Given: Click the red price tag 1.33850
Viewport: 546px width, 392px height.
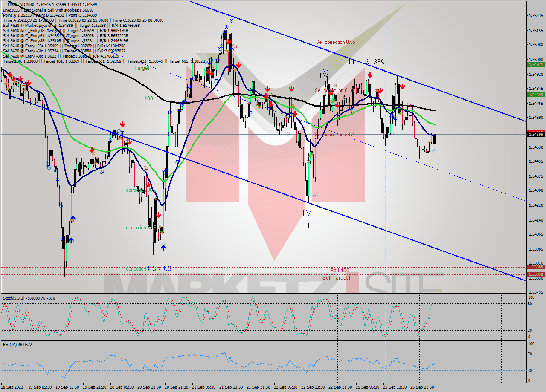Looking at the screenshot, I should coord(535,274).
